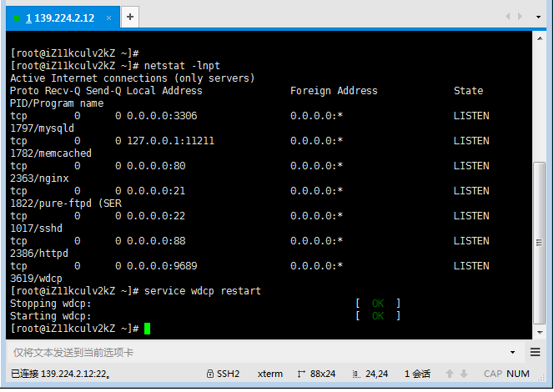
Task: Select the 139.224.2.12 session tab
Action: 63,18
